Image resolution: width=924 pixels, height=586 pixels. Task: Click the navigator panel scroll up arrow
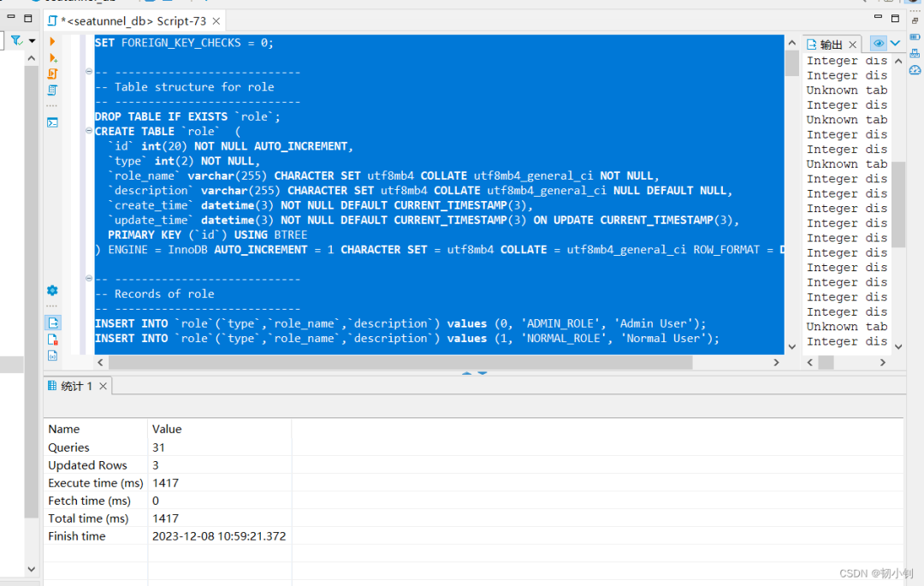coord(32,58)
